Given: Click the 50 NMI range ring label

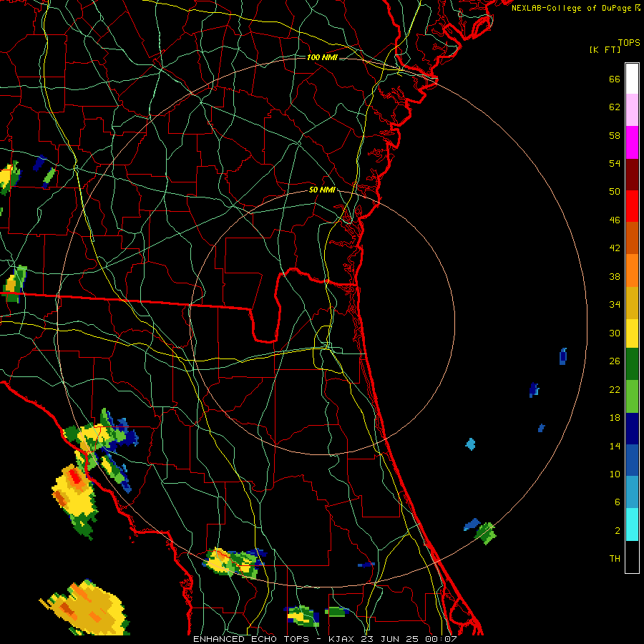Looking at the screenshot, I should coord(322,190).
